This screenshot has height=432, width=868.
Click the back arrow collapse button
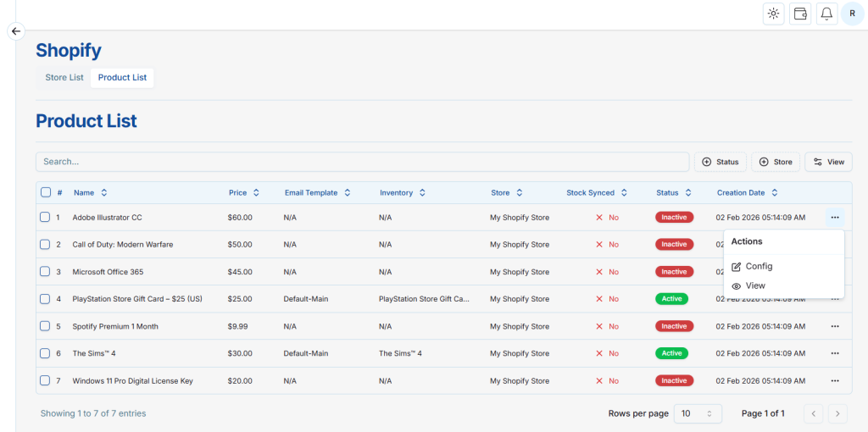click(15, 31)
